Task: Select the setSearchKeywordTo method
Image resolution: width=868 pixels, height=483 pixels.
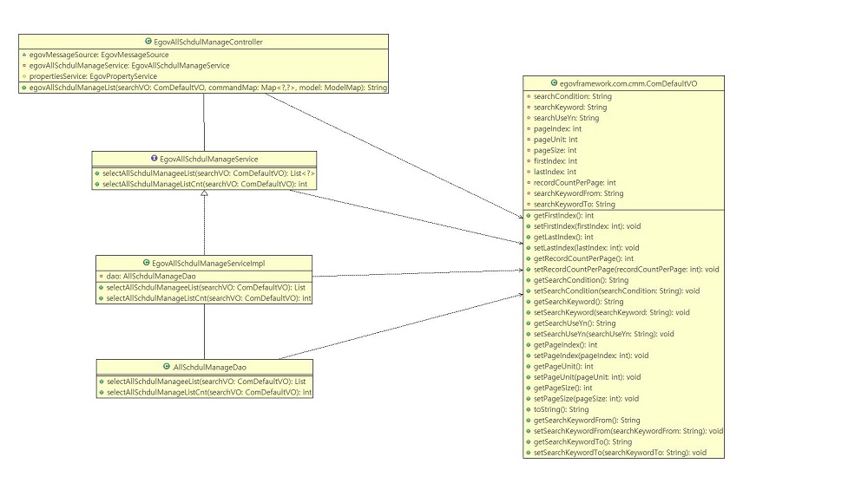Action: (620, 453)
